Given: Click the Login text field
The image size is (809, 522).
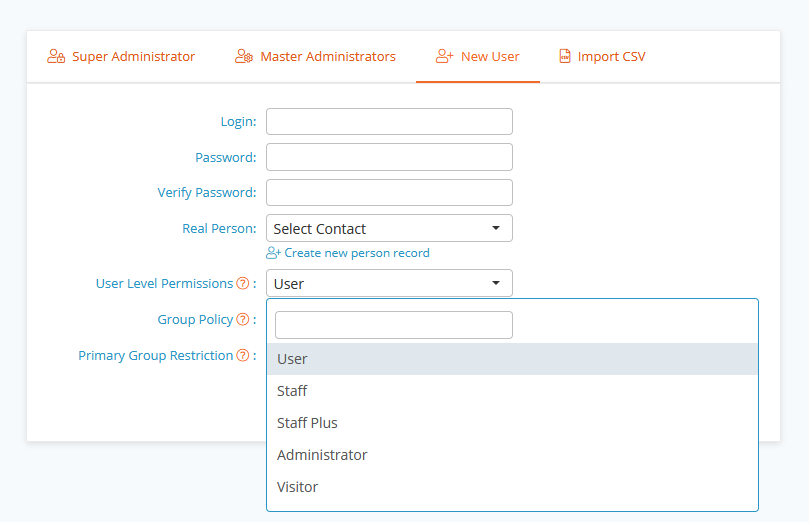Looking at the screenshot, I should pyautogui.click(x=389, y=121).
